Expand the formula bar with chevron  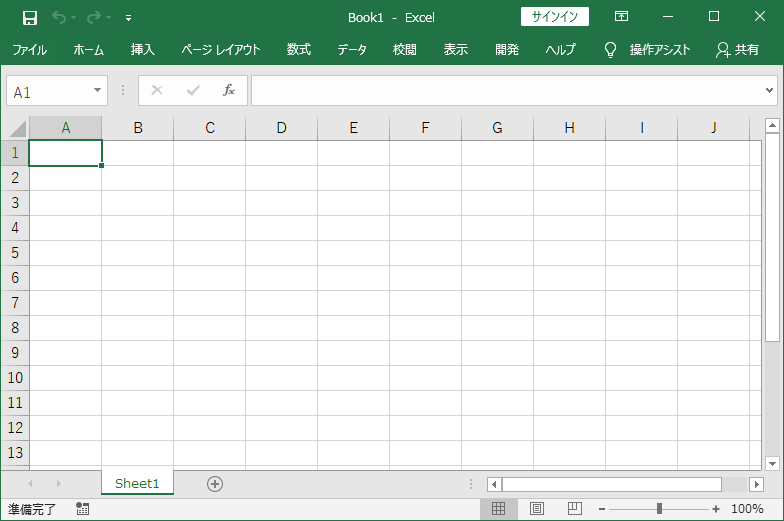[x=769, y=90]
